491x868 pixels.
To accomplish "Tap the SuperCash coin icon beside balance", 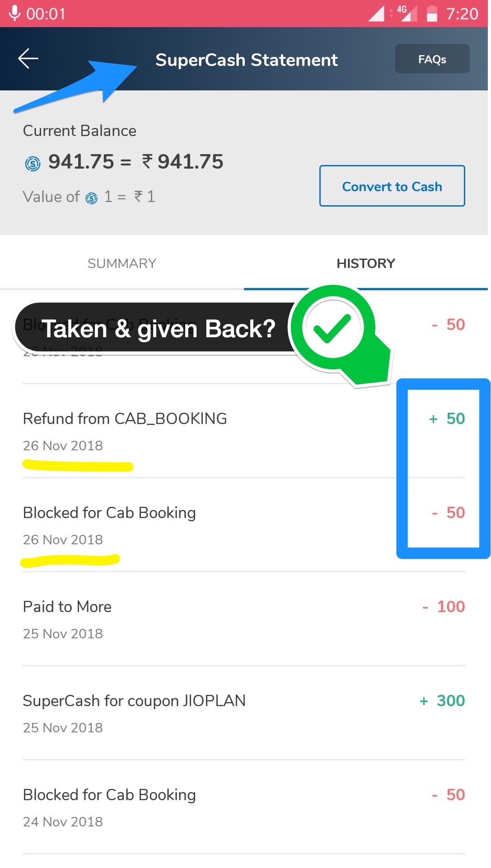I will coord(33,163).
